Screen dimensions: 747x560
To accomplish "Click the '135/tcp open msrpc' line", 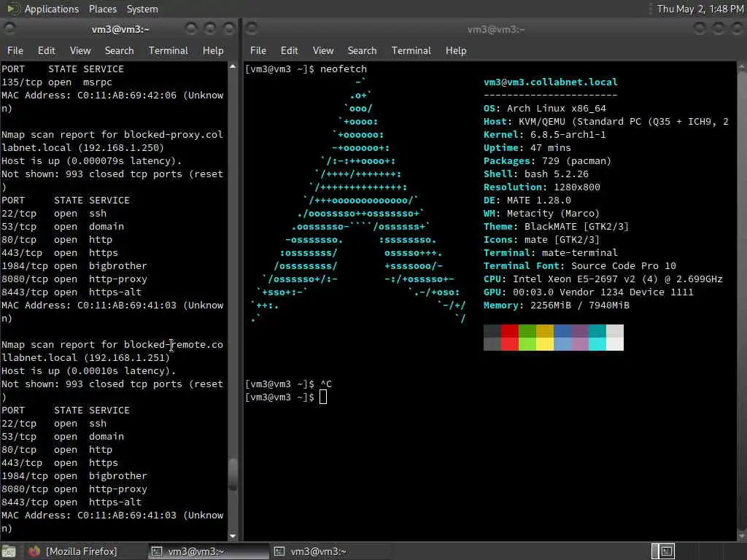I will point(57,82).
